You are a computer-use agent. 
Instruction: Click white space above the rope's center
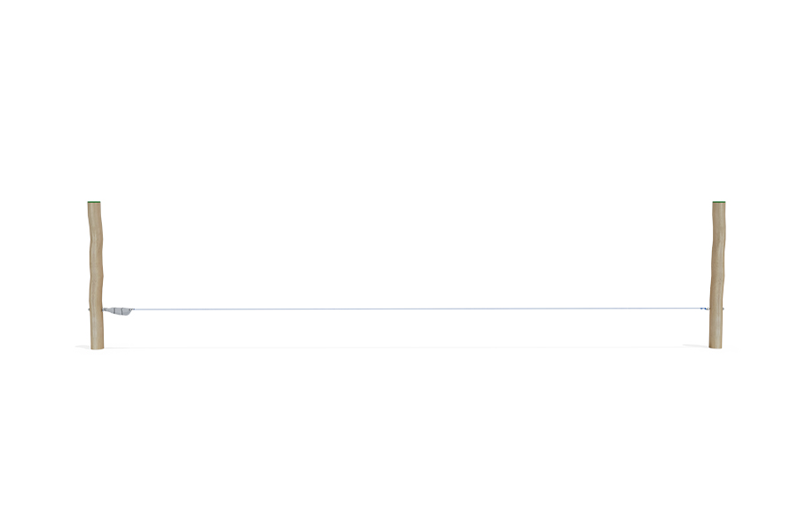point(408,222)
